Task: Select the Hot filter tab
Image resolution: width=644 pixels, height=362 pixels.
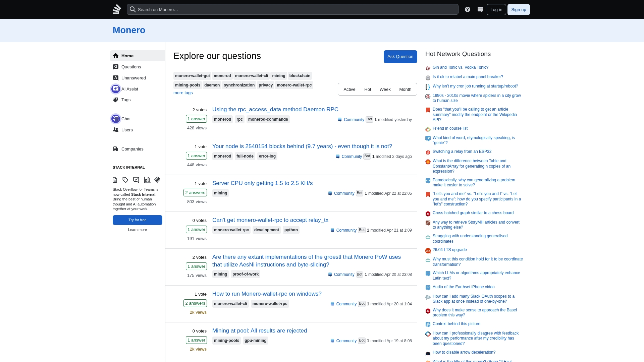Action: [368, 89]
